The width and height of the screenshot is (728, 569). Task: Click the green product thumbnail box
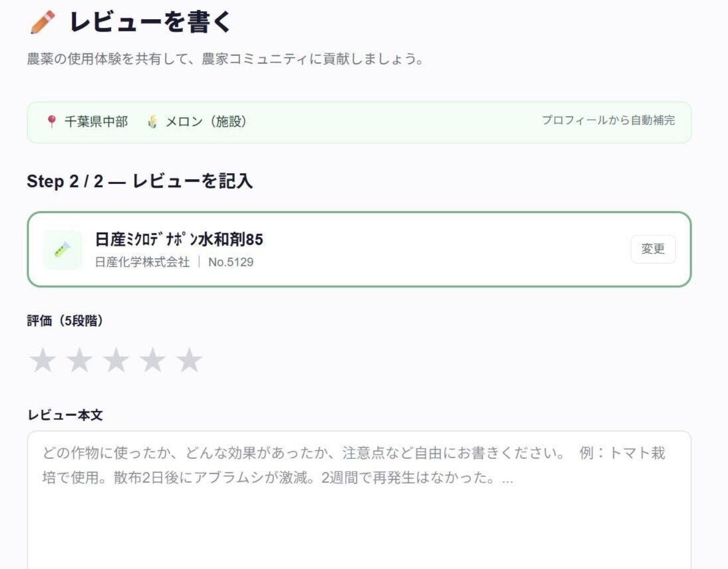(x=63, y=249)
